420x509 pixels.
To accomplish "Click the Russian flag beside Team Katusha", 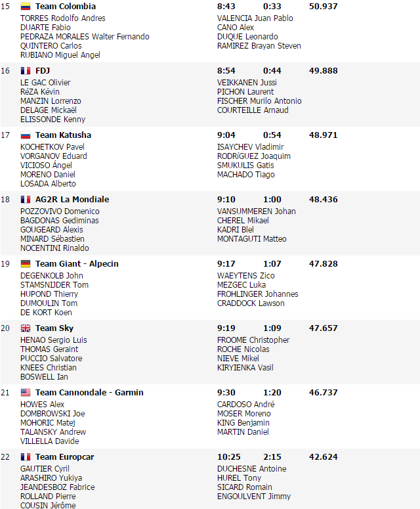I will [26, 135].
